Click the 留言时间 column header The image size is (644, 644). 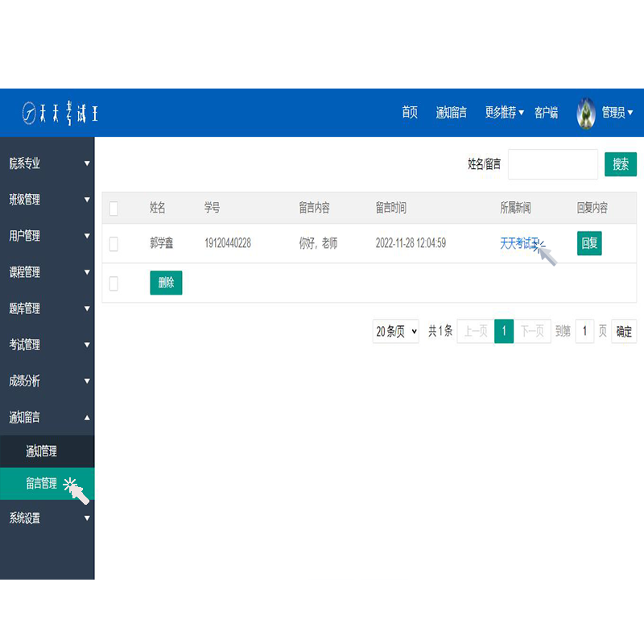tap(390, 208)
